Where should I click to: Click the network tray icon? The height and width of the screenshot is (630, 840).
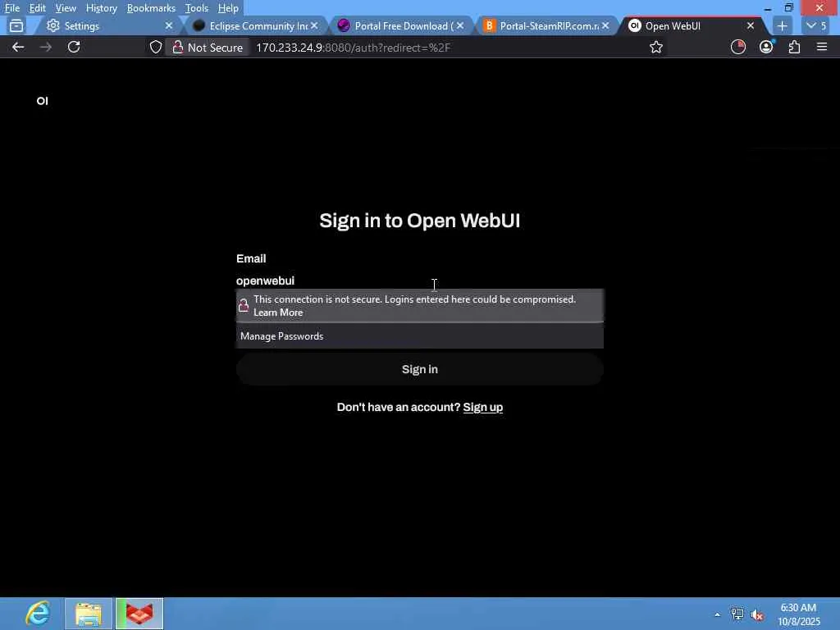pyautogui.click(x=737, y=614)
